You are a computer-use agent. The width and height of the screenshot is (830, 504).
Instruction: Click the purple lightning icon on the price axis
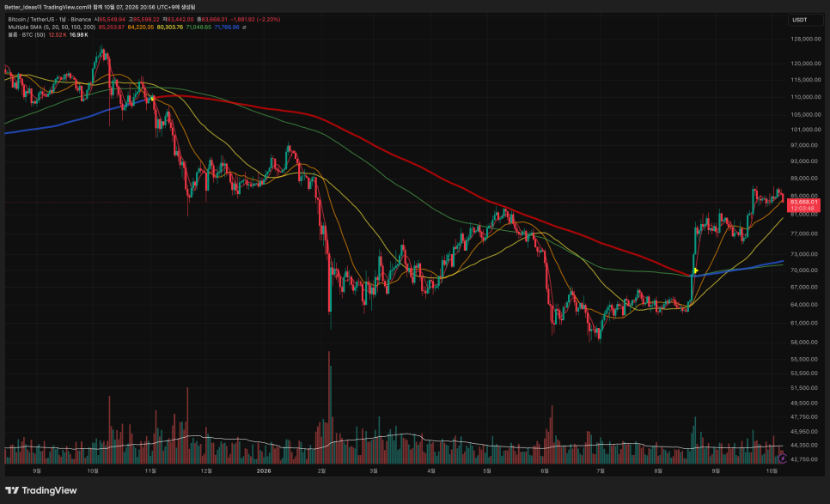coord(783,458)
